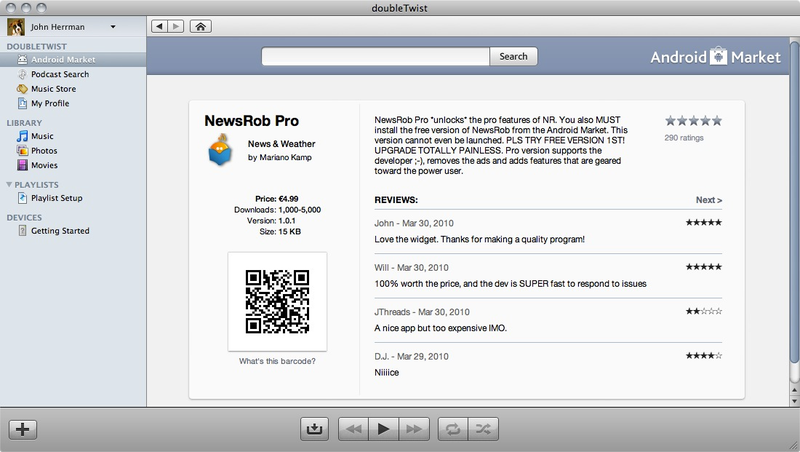Click the Music library note icon
This screenshot has height=452, width=800.
point(22,136)
